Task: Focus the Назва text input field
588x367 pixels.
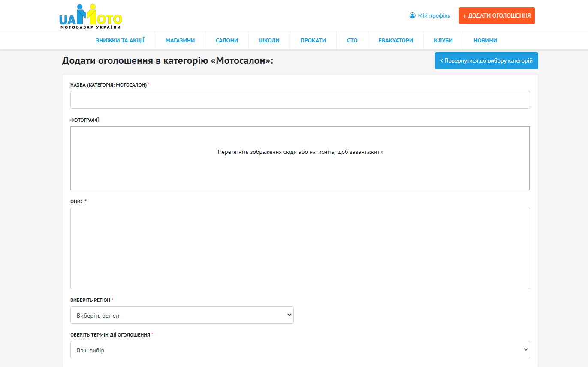Action: click(300, 100)
